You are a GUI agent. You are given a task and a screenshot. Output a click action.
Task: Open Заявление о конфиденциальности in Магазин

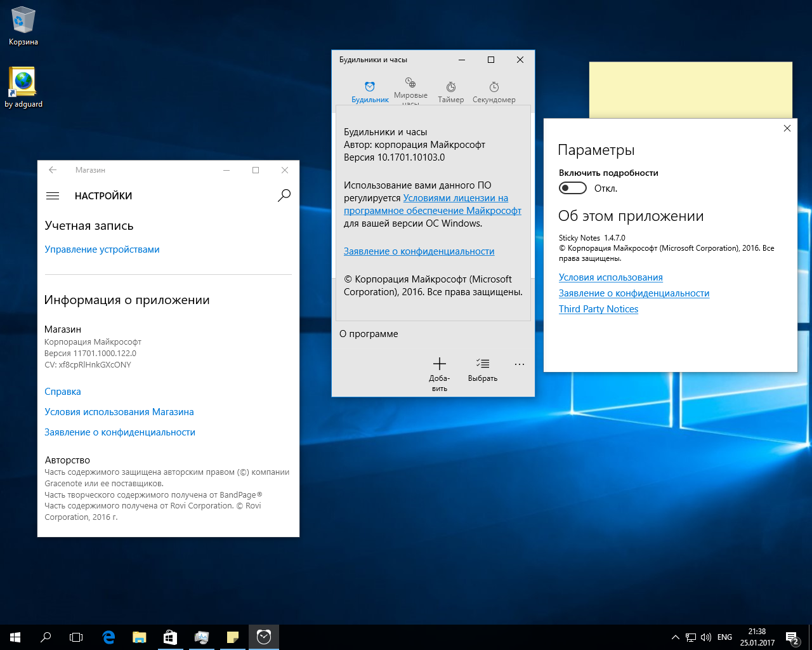[x=120, y=432]
